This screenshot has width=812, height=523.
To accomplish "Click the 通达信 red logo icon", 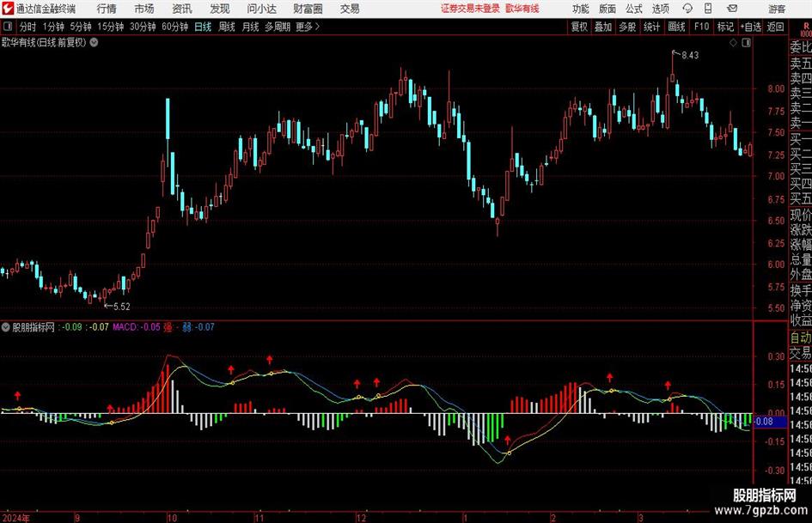I will point(7,9).
